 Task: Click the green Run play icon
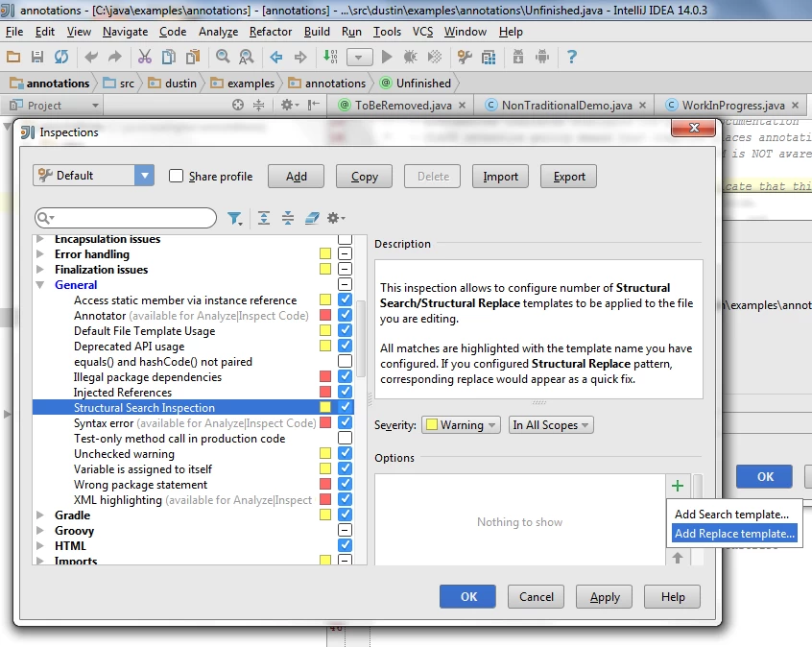pyautogui.click(x=386, y=57)
